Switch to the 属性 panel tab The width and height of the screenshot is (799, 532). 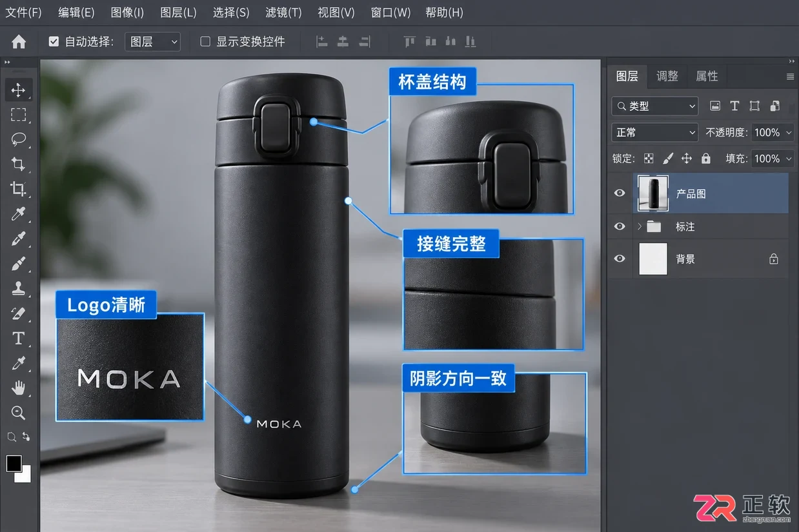pyautogui.click(x=707, y=76)
